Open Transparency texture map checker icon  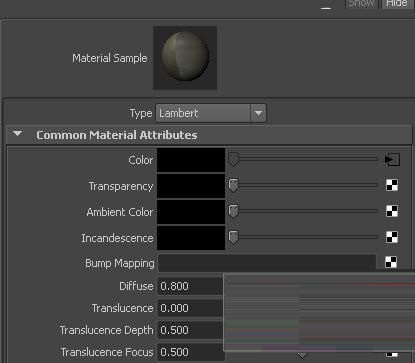tap(392, 185)
